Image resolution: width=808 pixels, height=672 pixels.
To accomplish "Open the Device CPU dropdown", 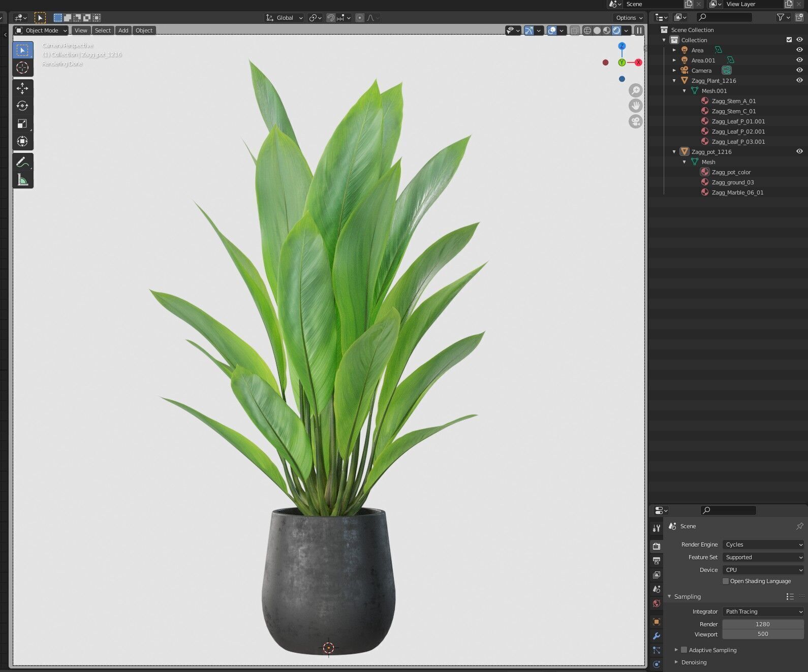I will coord(763,570).
